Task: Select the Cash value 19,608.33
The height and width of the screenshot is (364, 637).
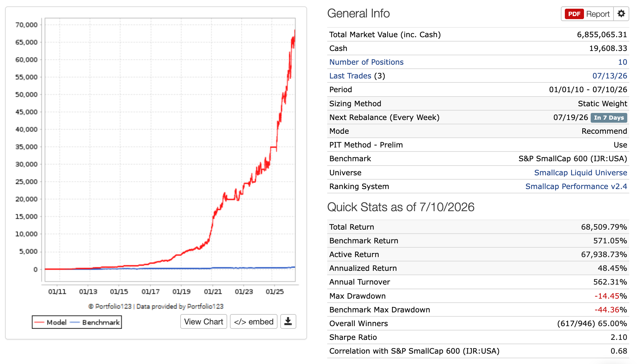Action: pyautogui.click(x=608, y=48)
